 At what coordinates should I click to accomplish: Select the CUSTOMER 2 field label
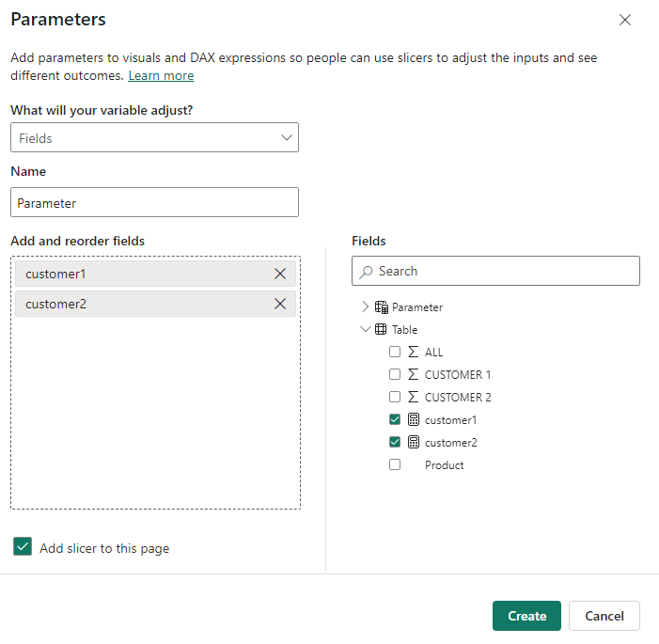pyautogui.click(x=458, y=398)
